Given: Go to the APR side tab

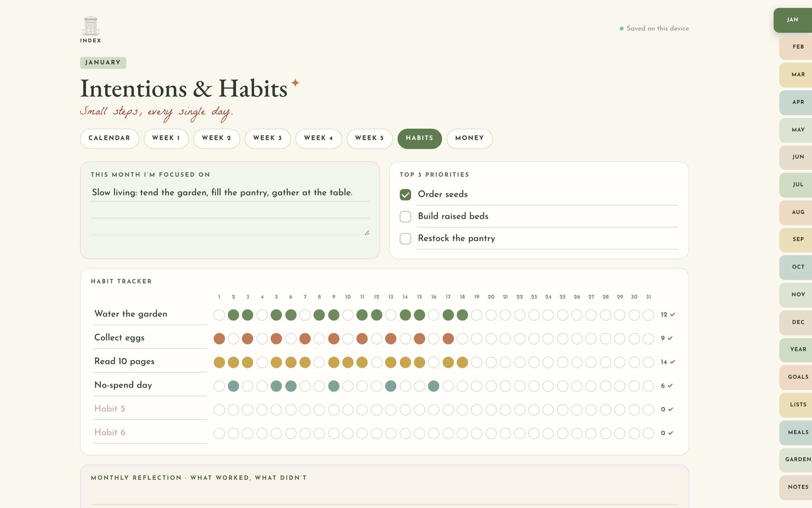Looking at the screenshot, I should pos(797,102).
